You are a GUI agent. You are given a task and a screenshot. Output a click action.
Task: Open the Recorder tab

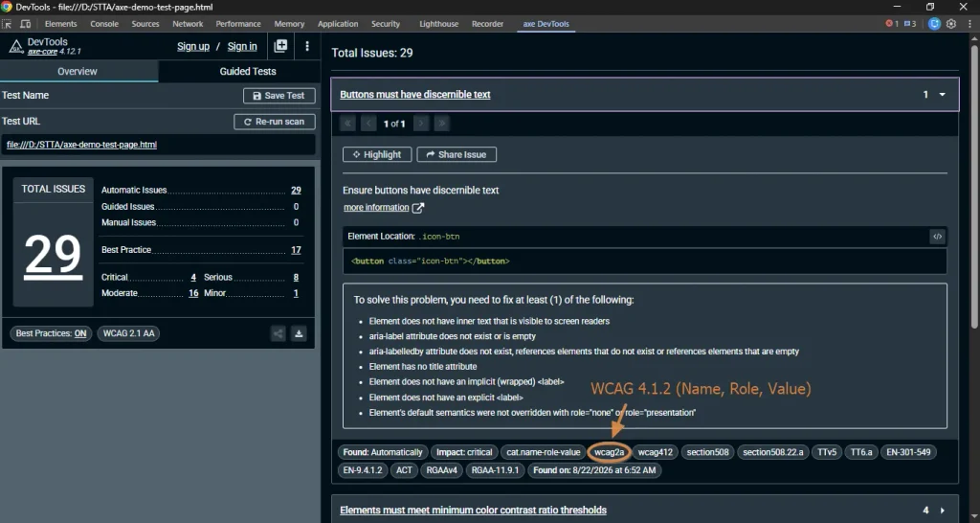pyautogui.click(x=487, y=24)
